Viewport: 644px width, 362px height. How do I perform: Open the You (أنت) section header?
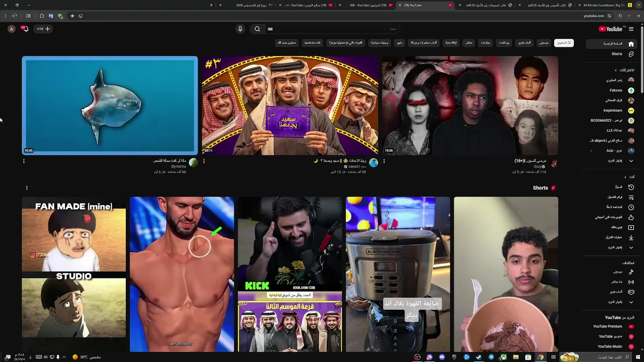click(x=629, y=177)
